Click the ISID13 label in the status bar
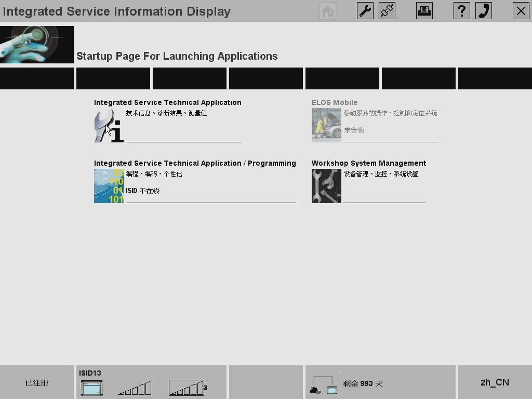The image size is (532, 399). [90, 373]
